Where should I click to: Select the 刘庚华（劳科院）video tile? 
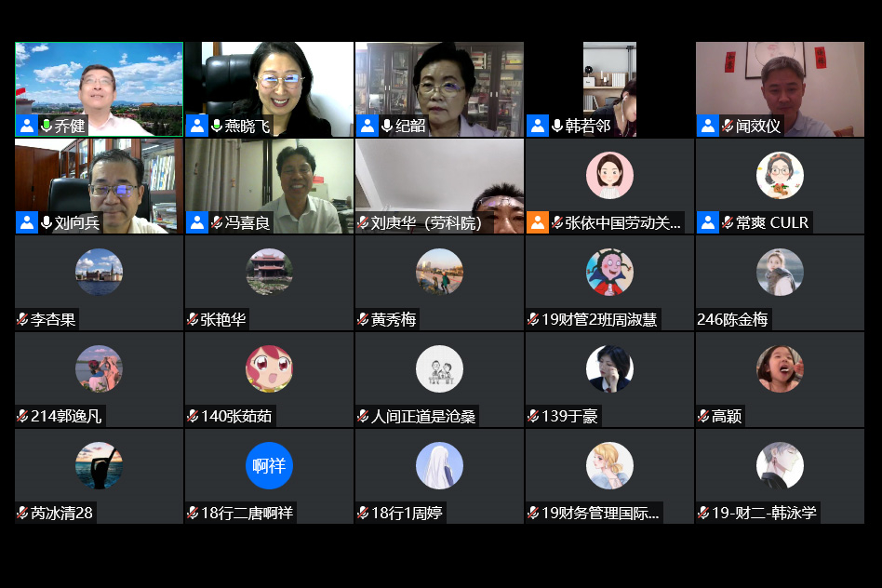[439, 186]
